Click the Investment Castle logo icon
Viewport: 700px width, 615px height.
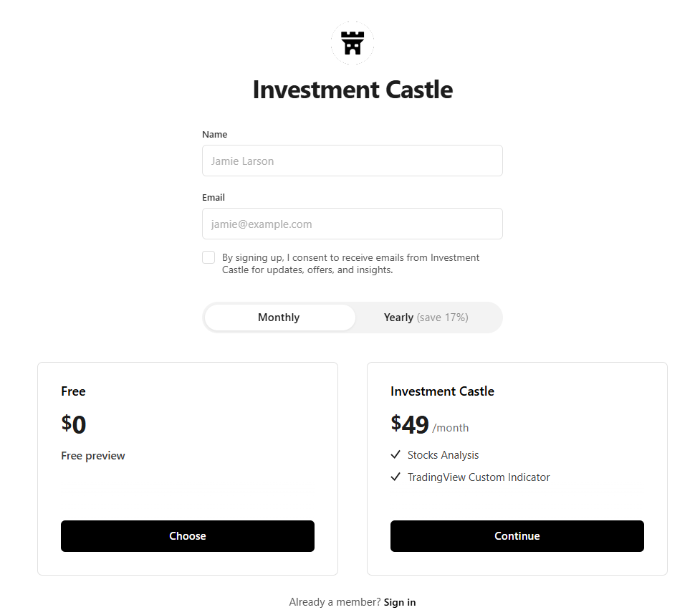(353, 43)
